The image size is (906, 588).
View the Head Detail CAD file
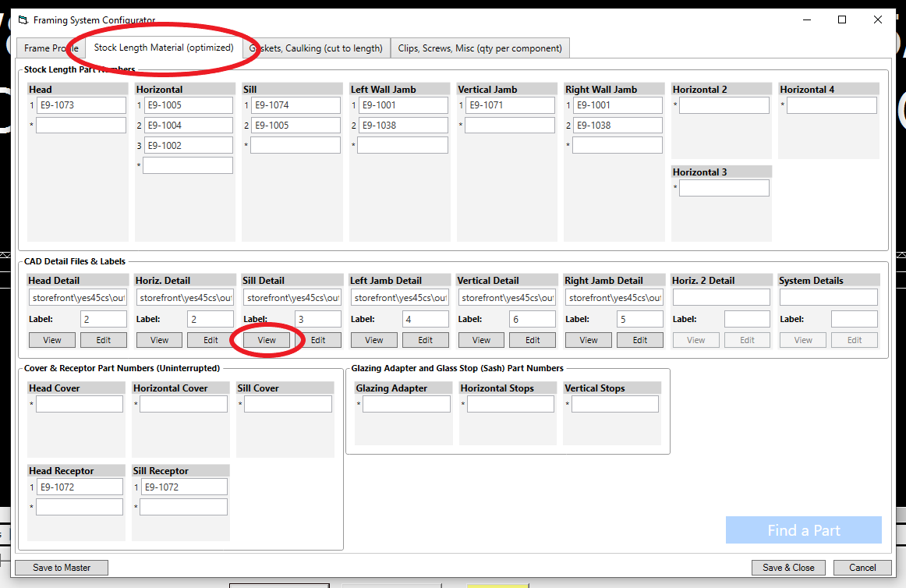[52, 340]
